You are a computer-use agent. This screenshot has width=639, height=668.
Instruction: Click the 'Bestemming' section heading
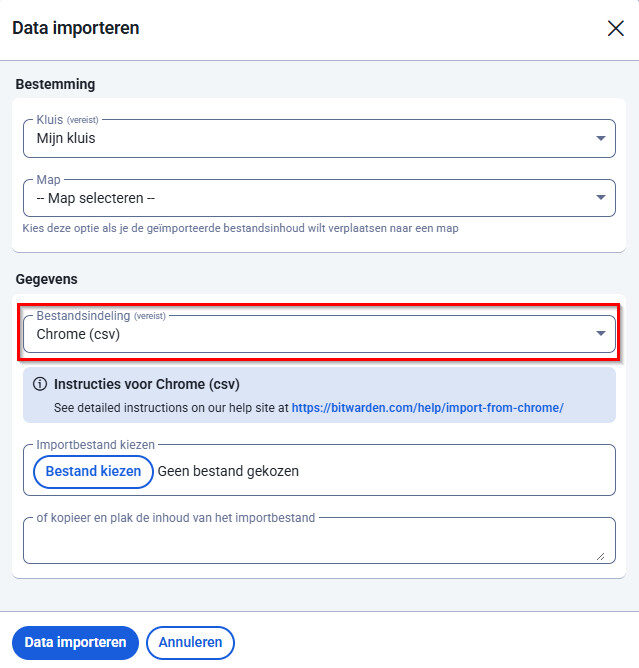pyautogui.click(x=55, y=84)
